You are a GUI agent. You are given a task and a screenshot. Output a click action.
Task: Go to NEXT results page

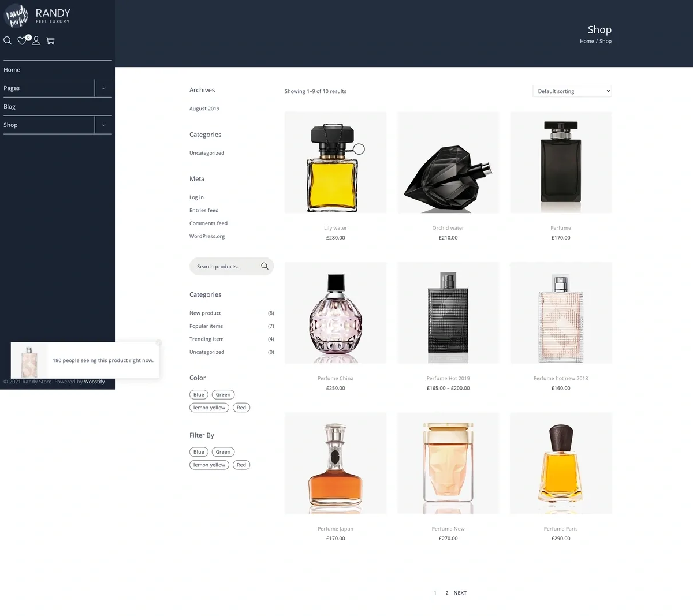tap(460, 593)
